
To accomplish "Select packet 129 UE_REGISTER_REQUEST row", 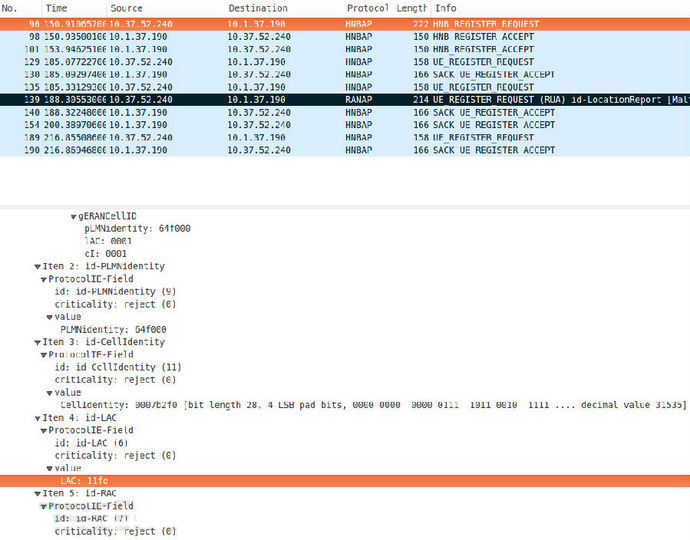I will point(345,62).
